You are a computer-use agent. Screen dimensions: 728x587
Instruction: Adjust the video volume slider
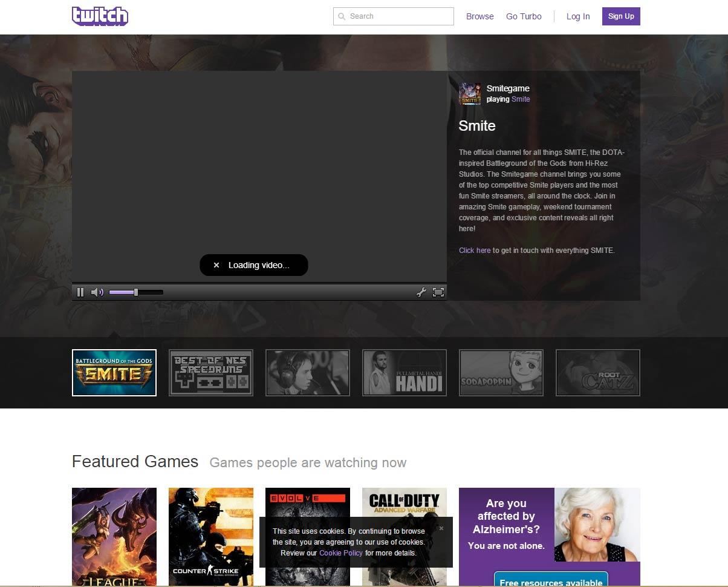(x=136, y=292)
